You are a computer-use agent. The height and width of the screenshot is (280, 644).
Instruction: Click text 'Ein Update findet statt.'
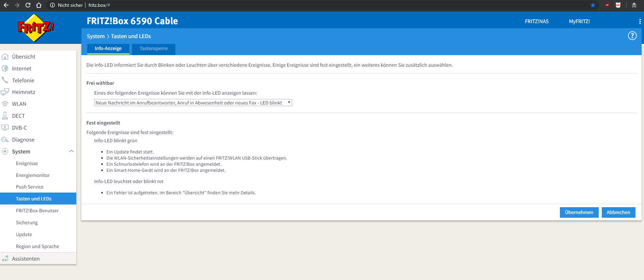(x=130, y=152)
